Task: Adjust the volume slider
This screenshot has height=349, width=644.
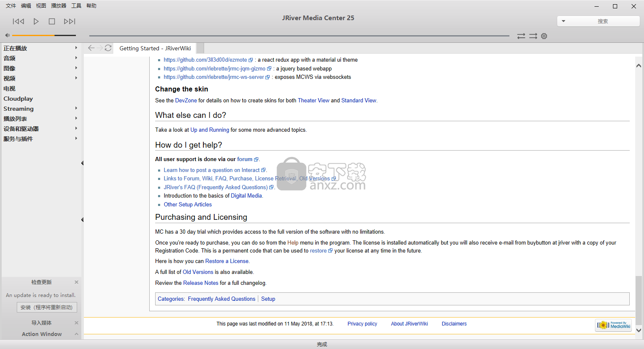Action: coord(44,35)
